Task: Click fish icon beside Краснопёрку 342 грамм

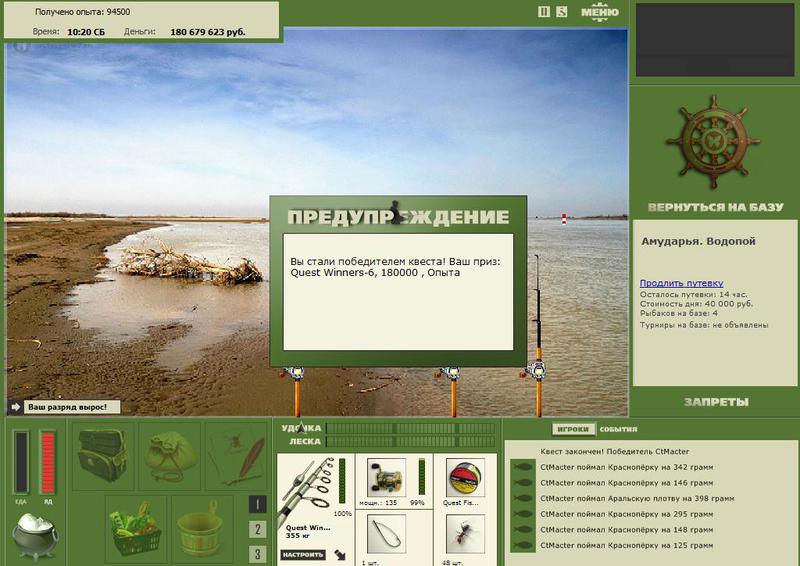Action: 522,467
